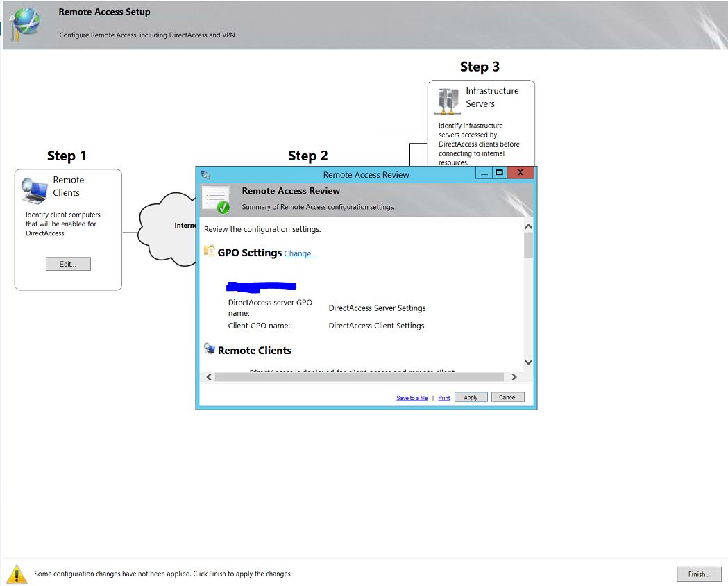Image resolution: width=728 pixels, height=586 pixels.
Task: Click the horizontal scrollbar left arrow
Action: (209, 377)
